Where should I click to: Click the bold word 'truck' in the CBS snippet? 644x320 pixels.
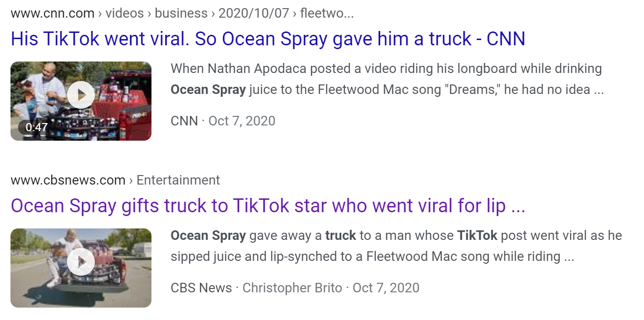tap(341, 236)
